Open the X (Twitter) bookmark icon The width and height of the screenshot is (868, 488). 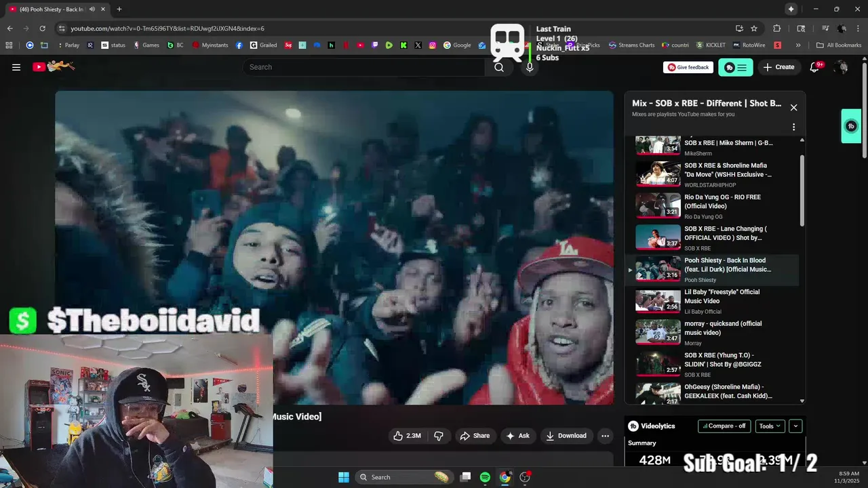pos(418,45)
